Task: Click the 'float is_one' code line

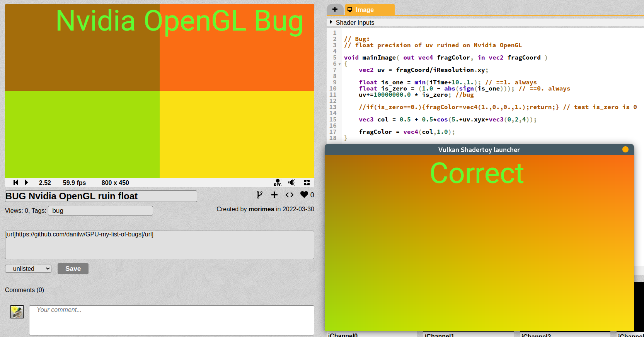Action: pos(448,82)
